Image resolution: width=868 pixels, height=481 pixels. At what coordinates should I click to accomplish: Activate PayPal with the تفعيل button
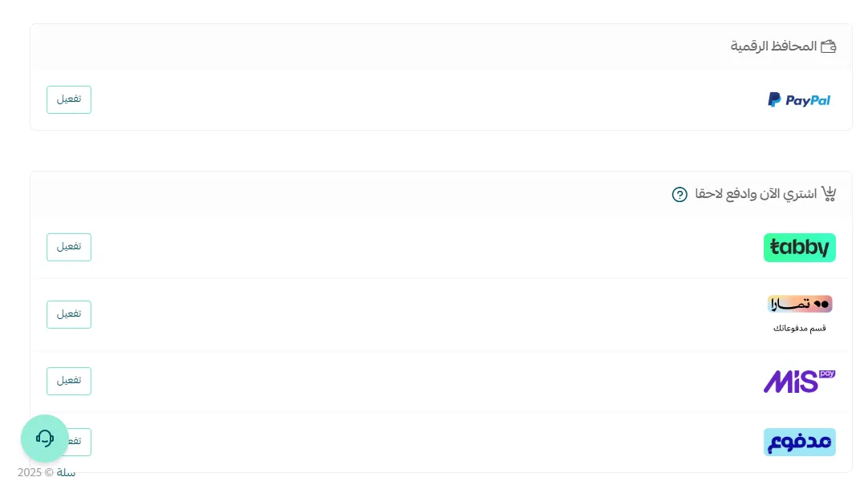(69, 99)
